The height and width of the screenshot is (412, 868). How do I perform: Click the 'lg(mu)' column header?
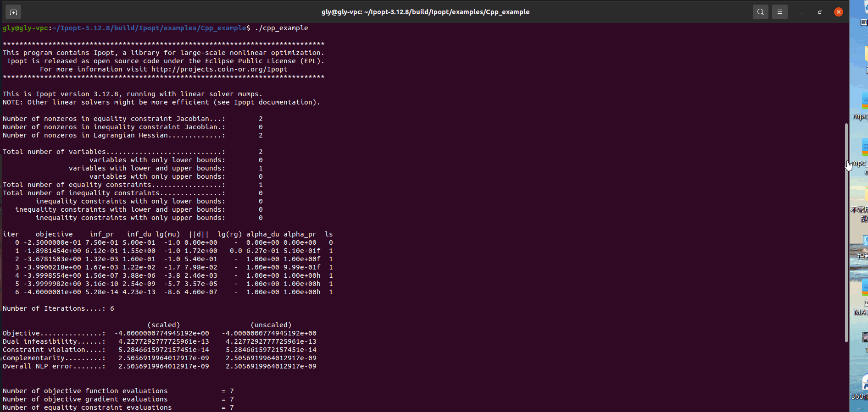[x=168, y=234]
